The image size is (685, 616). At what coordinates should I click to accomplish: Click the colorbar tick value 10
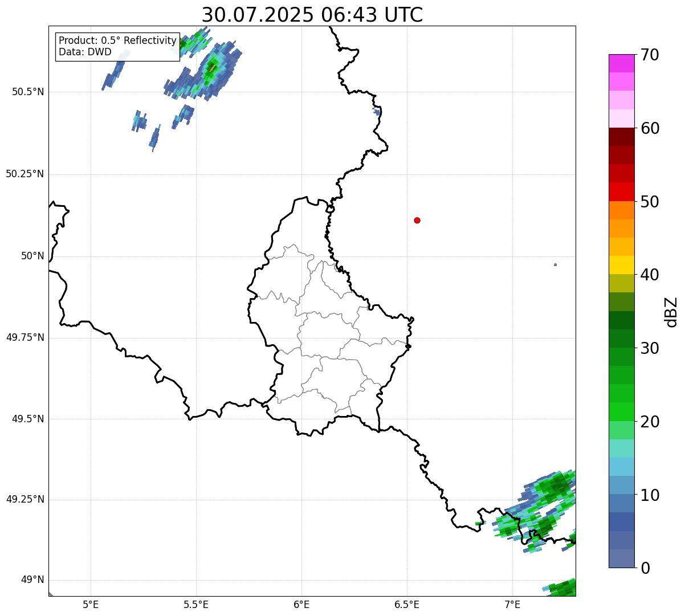click(x=650, y=495)
